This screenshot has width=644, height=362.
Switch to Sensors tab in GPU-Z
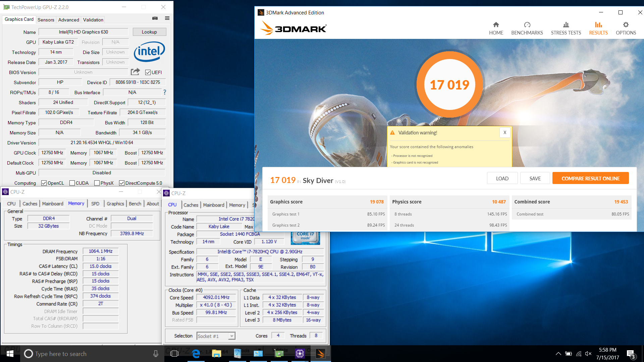[x=46, y=20]
